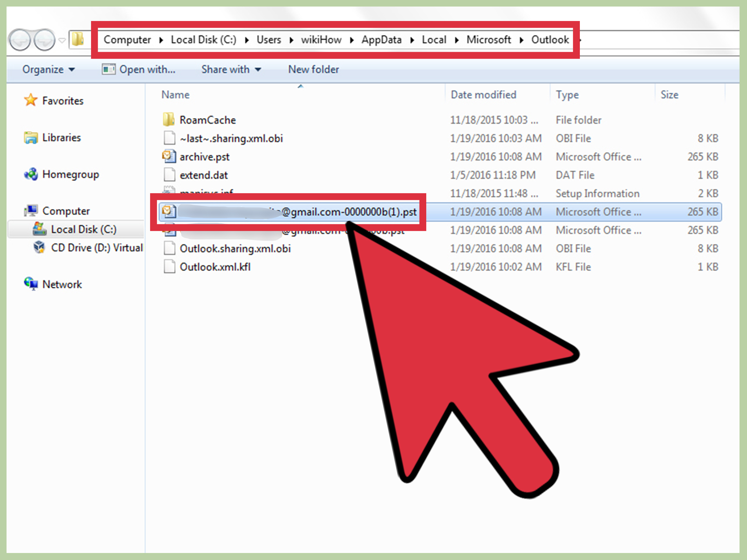747x560 pixels.
Task: Open Libraries in navigation pane
Action: 61,138
